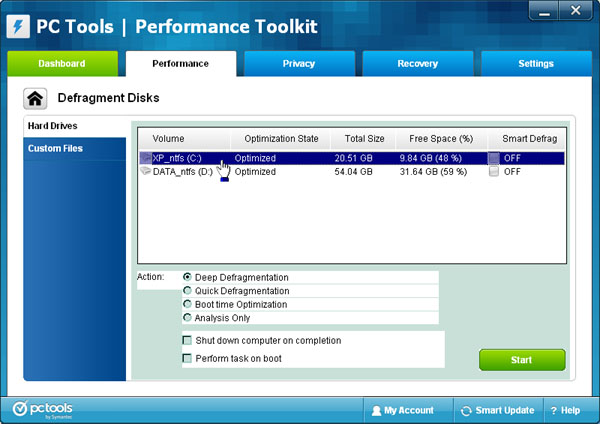Screen dimensions: 600x424
Task: Click the Home icon beside Defragment Disks
Action: click(36, 98)
